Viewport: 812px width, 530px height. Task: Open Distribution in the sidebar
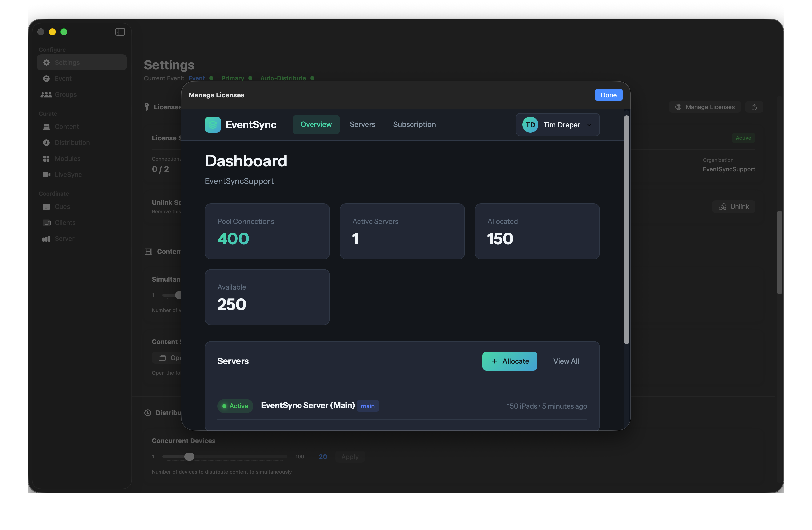point(82,143)
